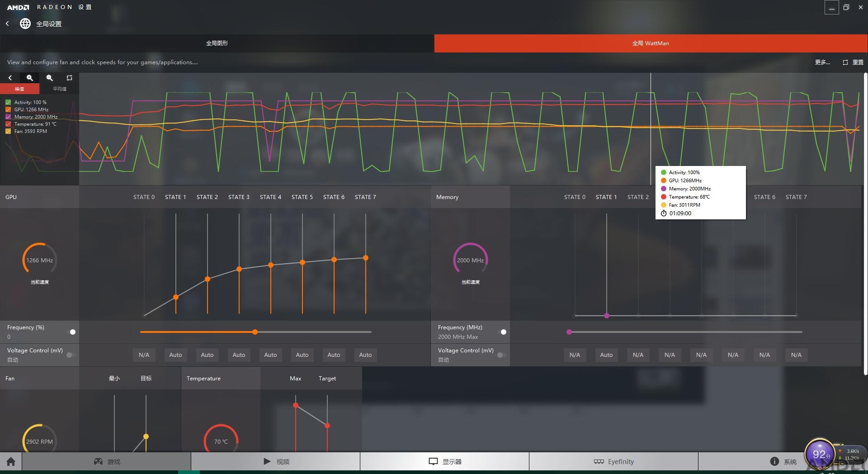Open the 视频 section in bottom bar
868x474 pixels.
276,461
